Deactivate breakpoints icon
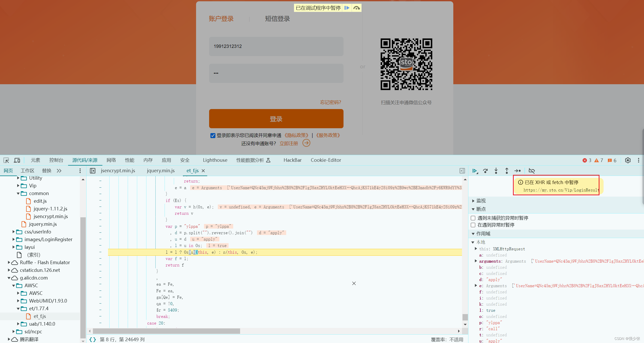This screenshot has width=644, height=343. (x=532, y=171)
